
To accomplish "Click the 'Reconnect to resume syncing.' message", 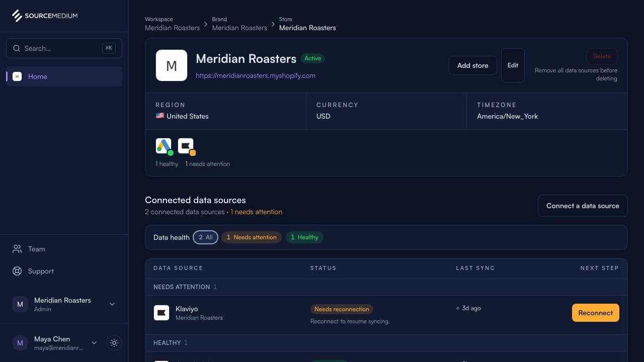I will coord(350,321).
